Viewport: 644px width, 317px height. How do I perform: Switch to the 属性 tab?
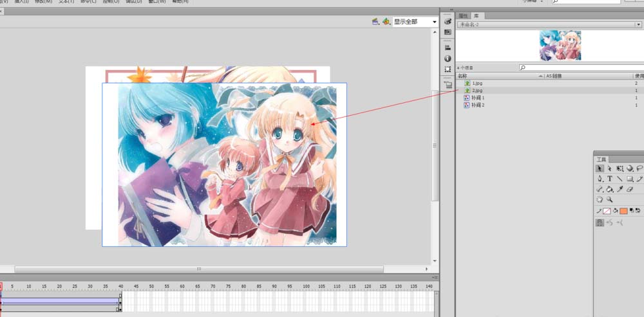point(463,15)
